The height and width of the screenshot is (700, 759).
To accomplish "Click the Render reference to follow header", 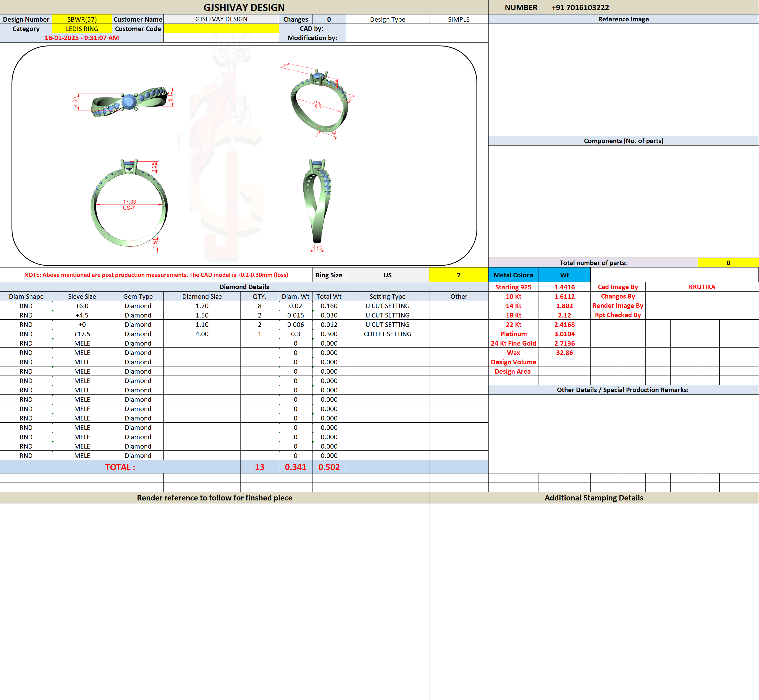I will (215, 498).
